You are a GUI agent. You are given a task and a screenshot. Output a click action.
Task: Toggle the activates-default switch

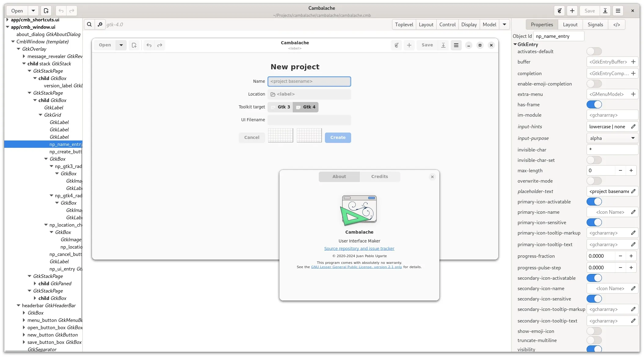pos(594,51)
